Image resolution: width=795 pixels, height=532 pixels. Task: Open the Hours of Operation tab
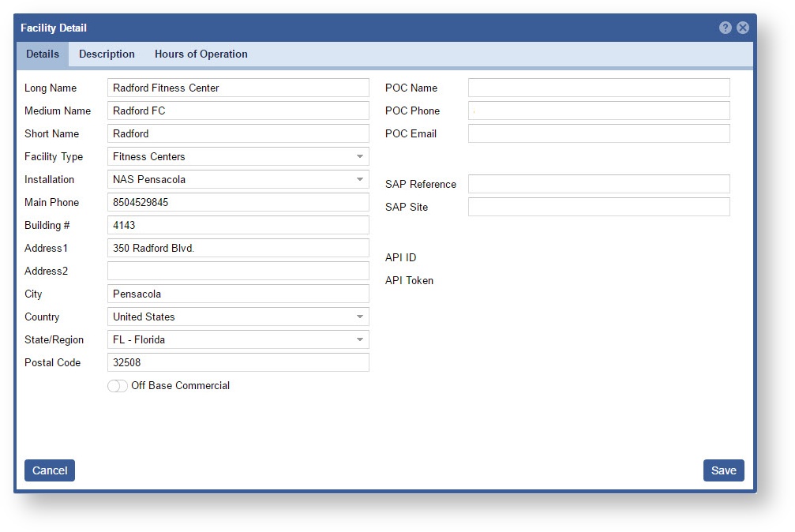tap(201, 54)
